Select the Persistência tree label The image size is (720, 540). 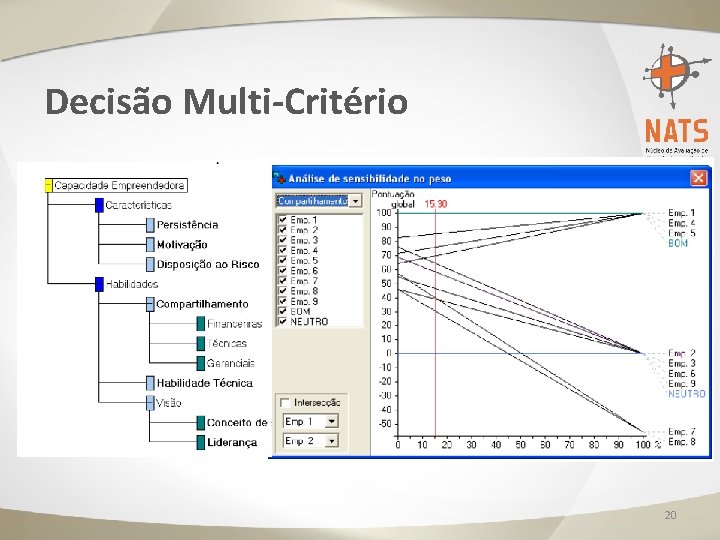(x=187, y=225)
